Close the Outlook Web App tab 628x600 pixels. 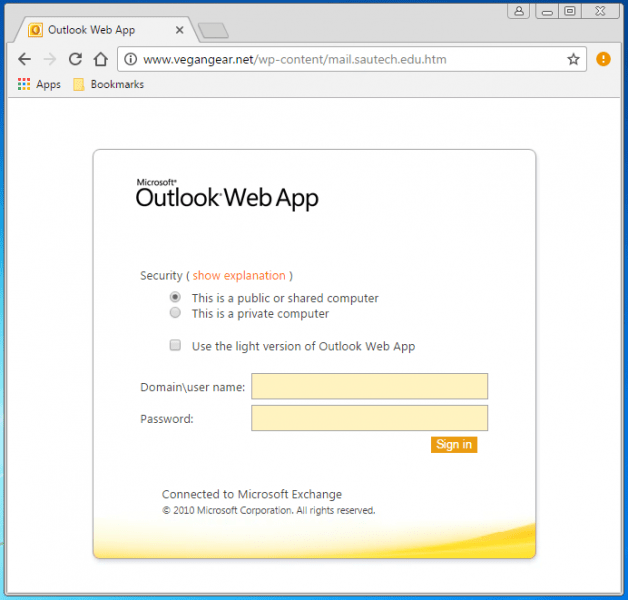coord(179,30)
